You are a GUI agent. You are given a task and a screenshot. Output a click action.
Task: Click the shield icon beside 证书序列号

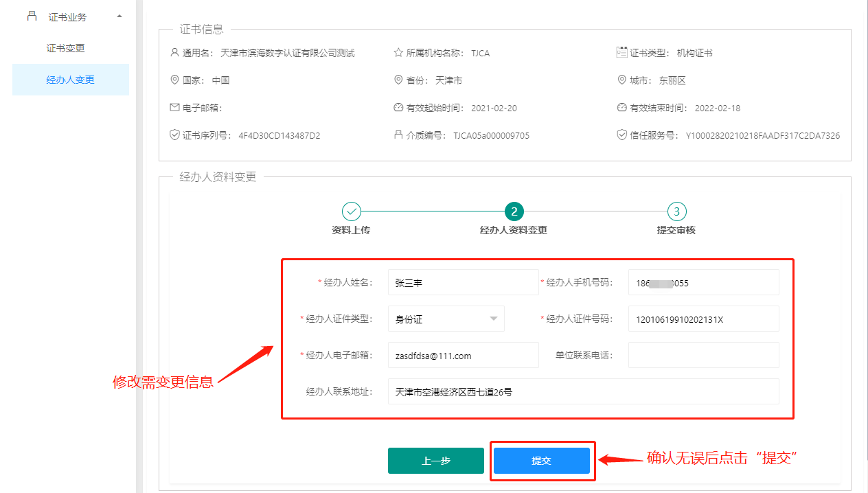point(174,135)
